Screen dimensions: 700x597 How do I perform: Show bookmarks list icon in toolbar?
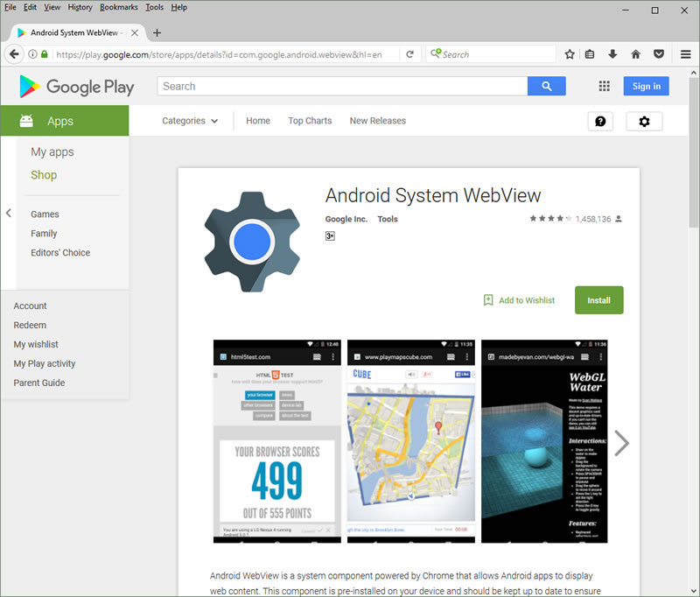pos(590,54)
